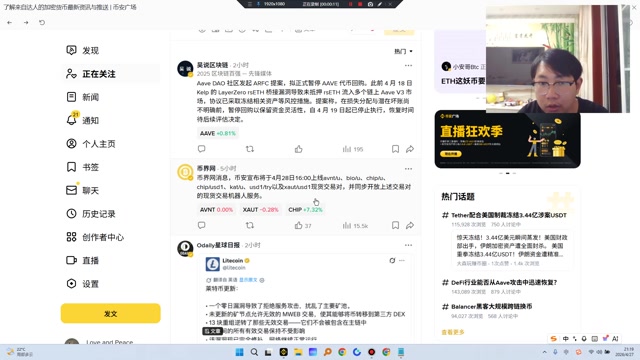Open 聊天 in the sidebar
640x360 pixels.
coord(82,190)
